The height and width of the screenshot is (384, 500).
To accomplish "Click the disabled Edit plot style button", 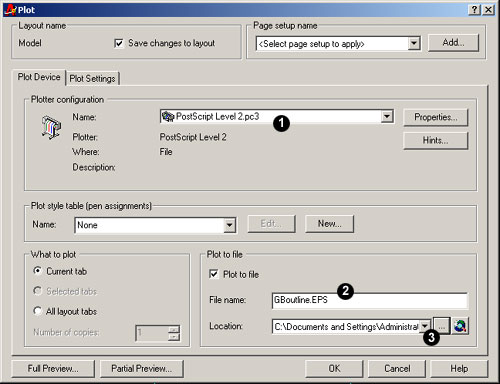I will tap(271, 224).
